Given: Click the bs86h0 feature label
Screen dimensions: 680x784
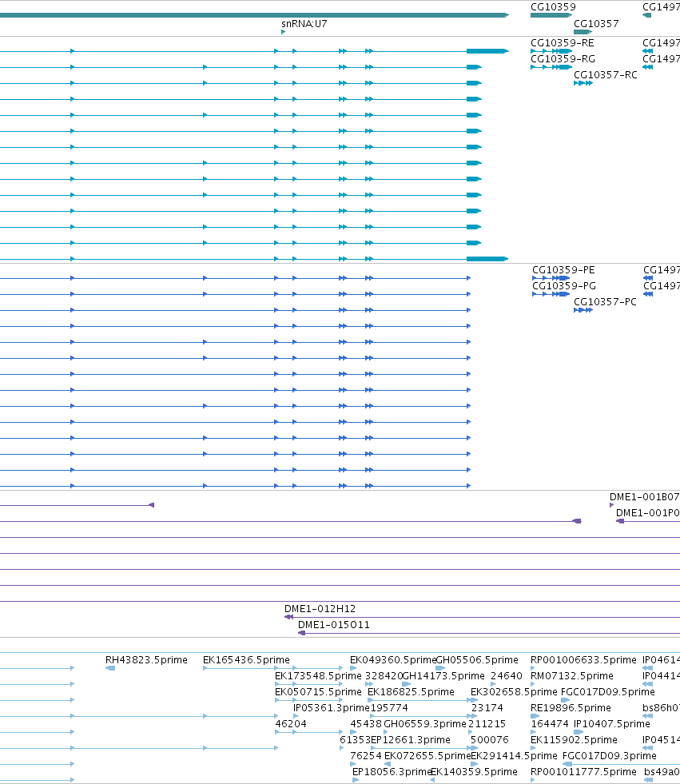Looking at the screenshot, I should (661, 708).
